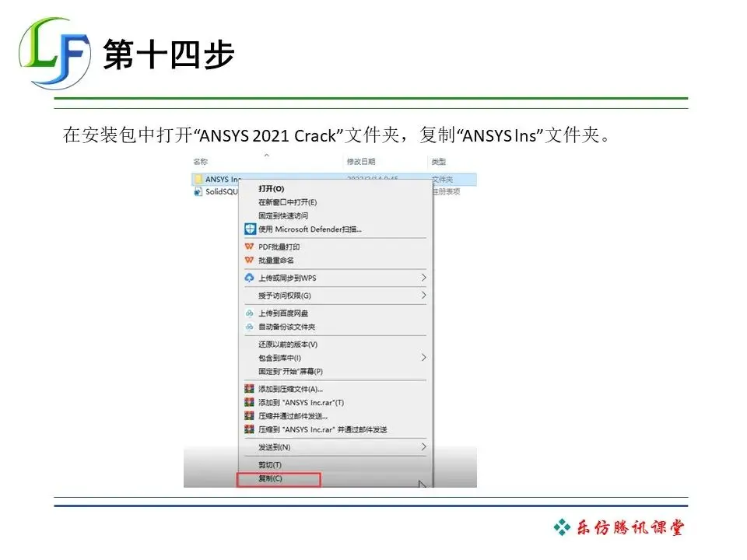Image resolution: width=747 pixels, height=560 pixels.
Task: Click Baidu icon beside 上传到百度网盘
Action: click(249, 313)
